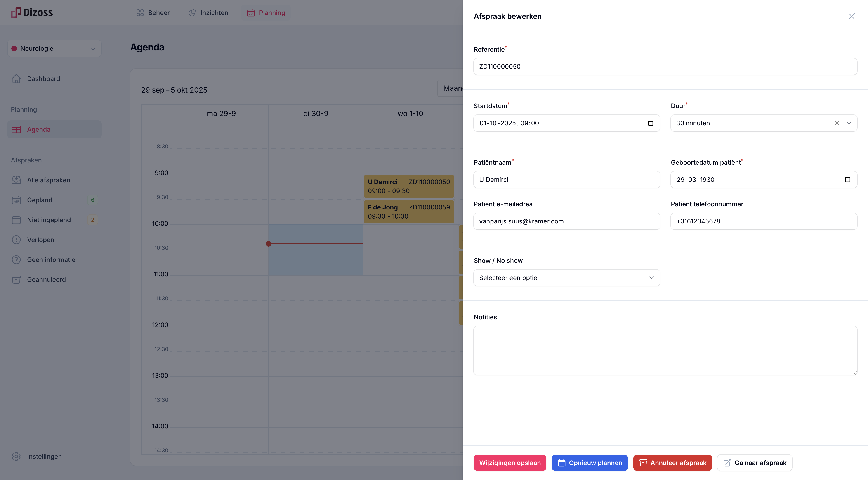The width and height of the screenshot is (868, 480).
Task: Click Opnieuw plannen button
Action: (x=589, y=463)
